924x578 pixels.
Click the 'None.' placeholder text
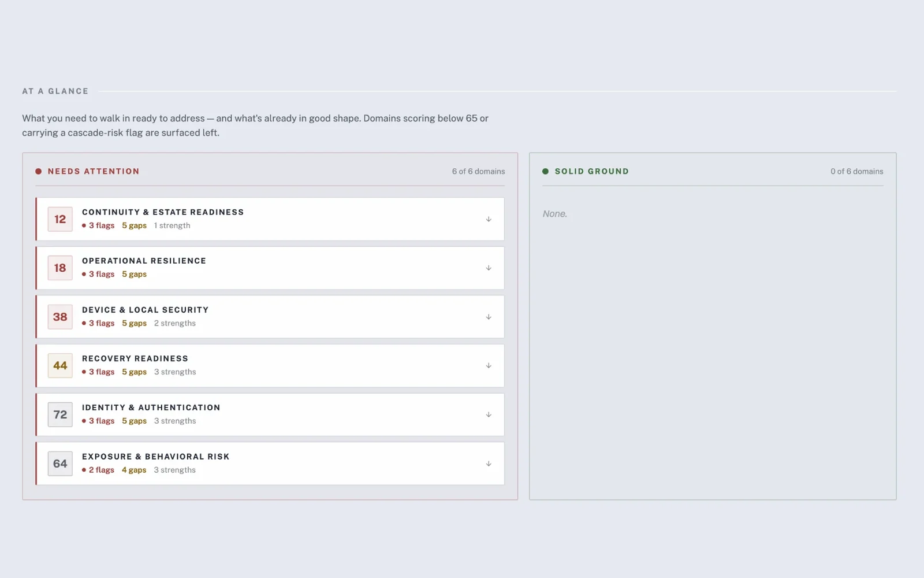(x=555, y=214)
